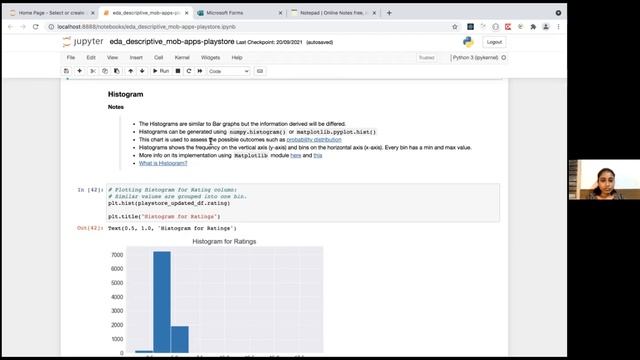This screenshot has width=640, height=360.
Task: Open the 'this' Matplotlib link
Action: [x=318, y=156]
